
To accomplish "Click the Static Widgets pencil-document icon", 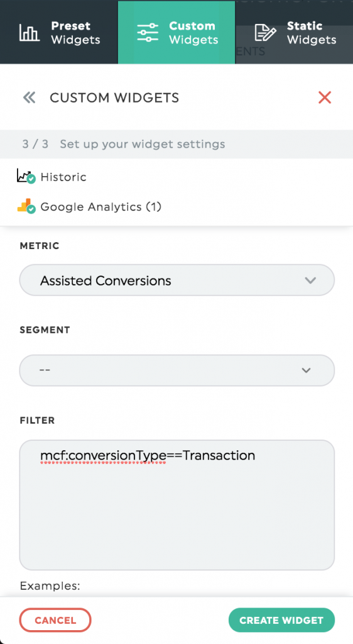I will click(265, 33).
